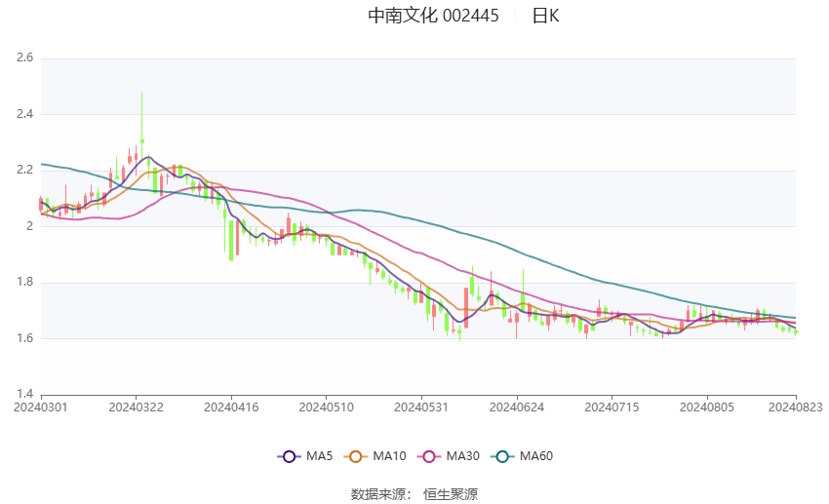This screenshot has height=504, width=829.
Task: Click the 20240624 x-axis date label
Action: click(x=517, y=406)
